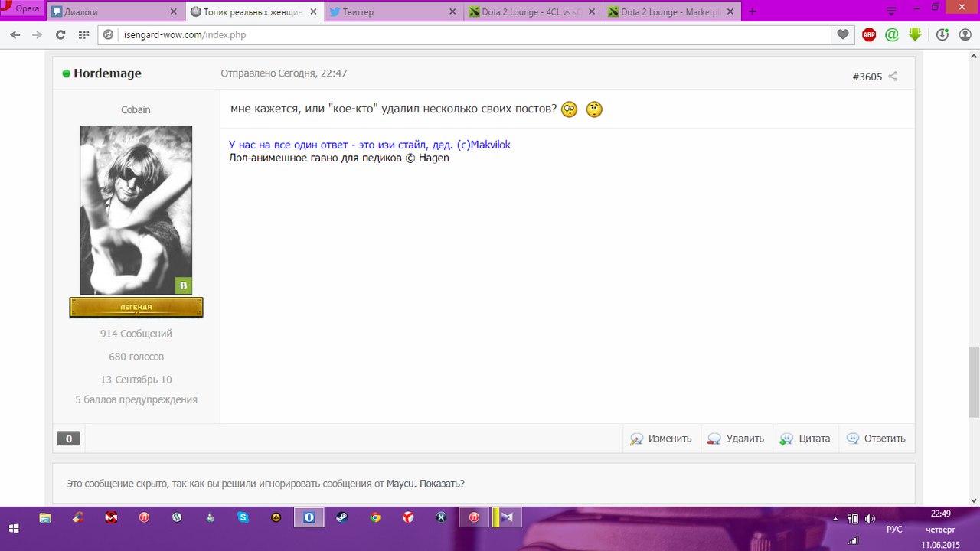The height and width of the screenshot is (551, 980).
Task: Open Skype from the taskbar
Action: coord(243,518)
